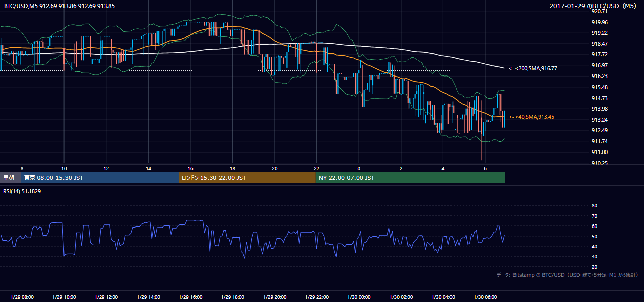Select the ロンドン 15:30-22:00 JST session bar
644x302 pixels.
247,178
